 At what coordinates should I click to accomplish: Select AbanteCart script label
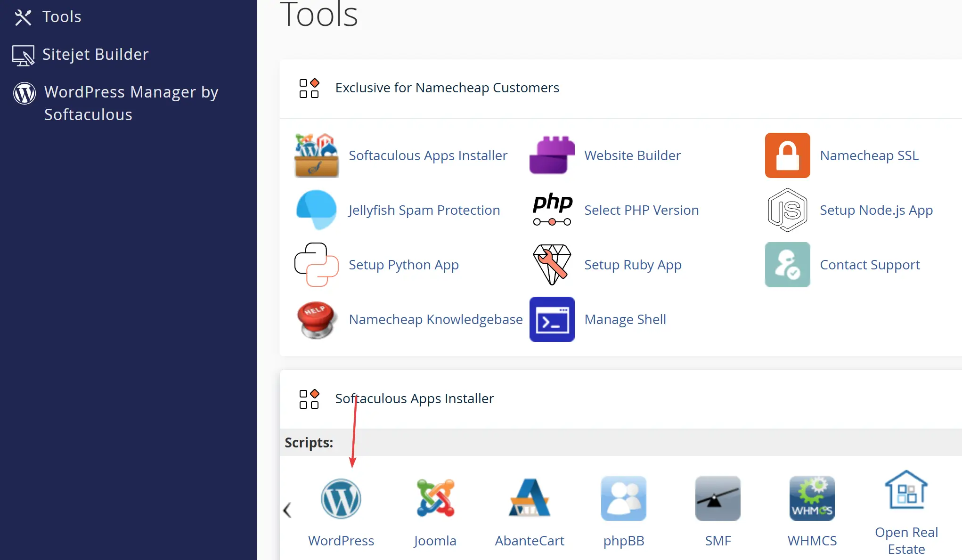tap(530, 541)
